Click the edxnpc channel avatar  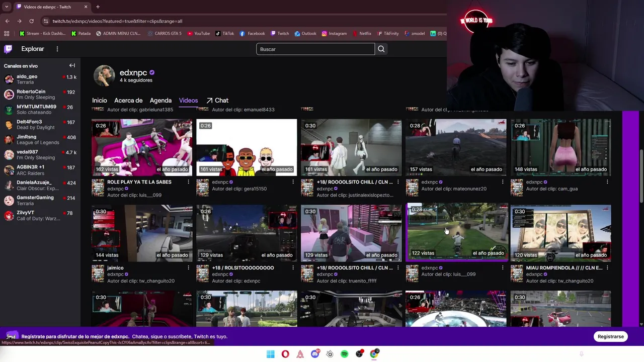(x=104, y=75)
